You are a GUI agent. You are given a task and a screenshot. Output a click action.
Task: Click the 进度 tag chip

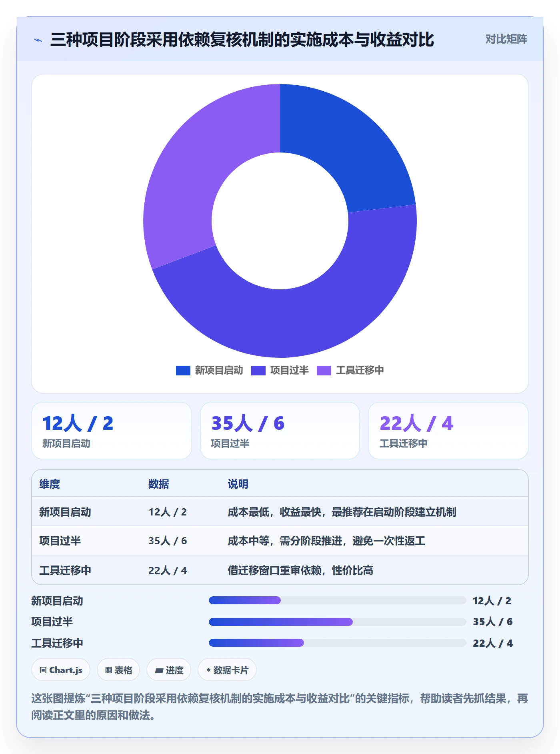click(x=169, y=670)
